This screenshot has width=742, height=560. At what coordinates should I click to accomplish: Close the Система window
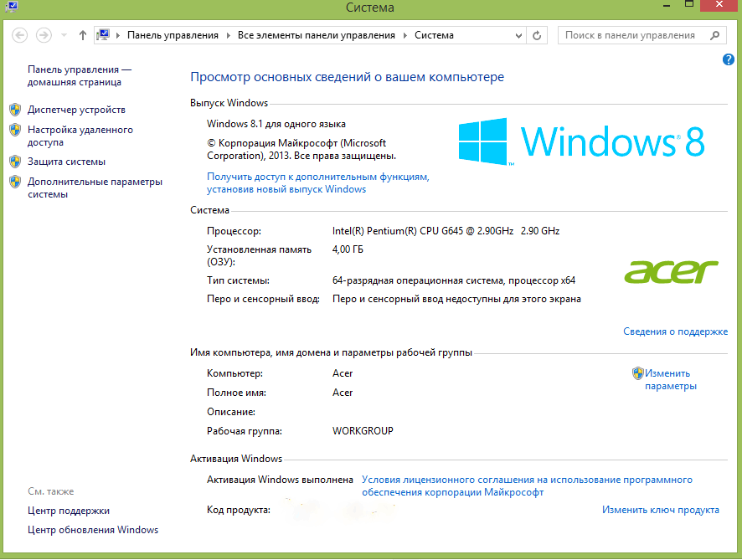coord(719,5)
